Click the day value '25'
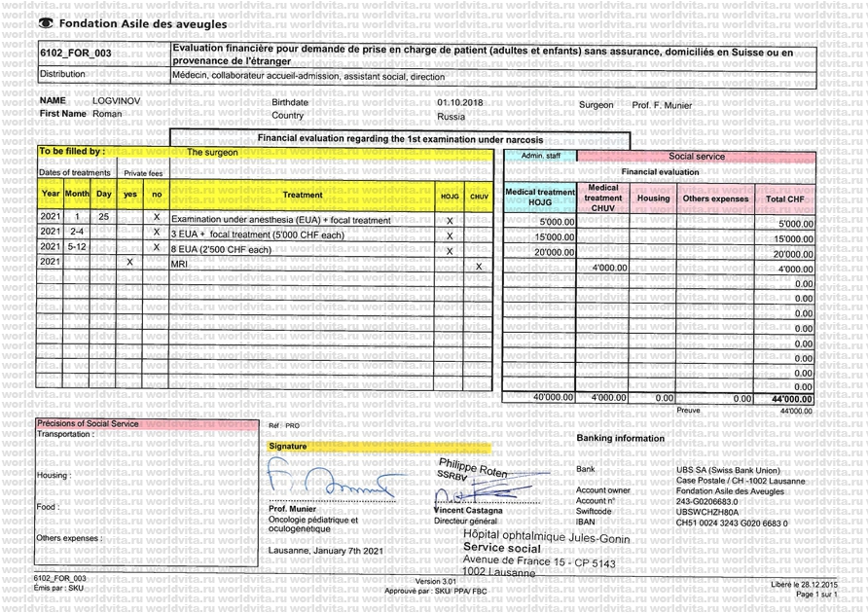The image size is (868, 614). (x=103, y=216)
